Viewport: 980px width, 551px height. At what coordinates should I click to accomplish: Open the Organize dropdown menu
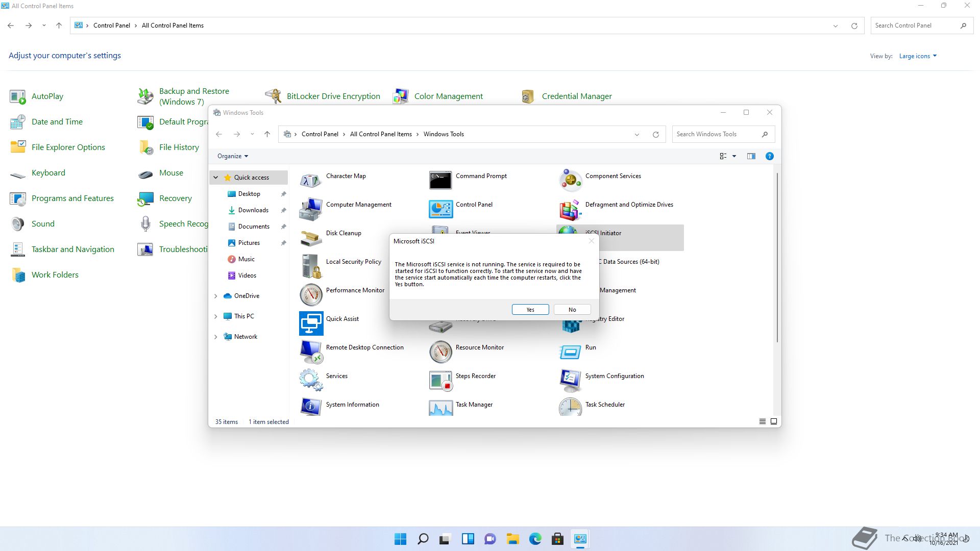pyautogui.click(x=232, y=156)
